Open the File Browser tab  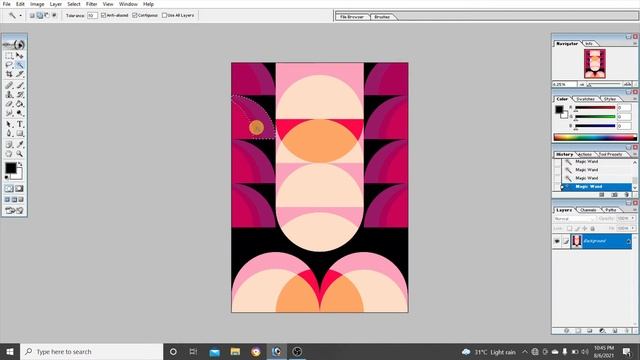tap(352, 17)
